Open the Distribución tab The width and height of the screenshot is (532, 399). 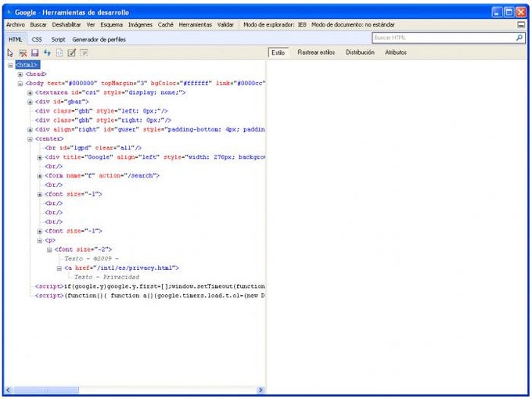pos(360,52)
